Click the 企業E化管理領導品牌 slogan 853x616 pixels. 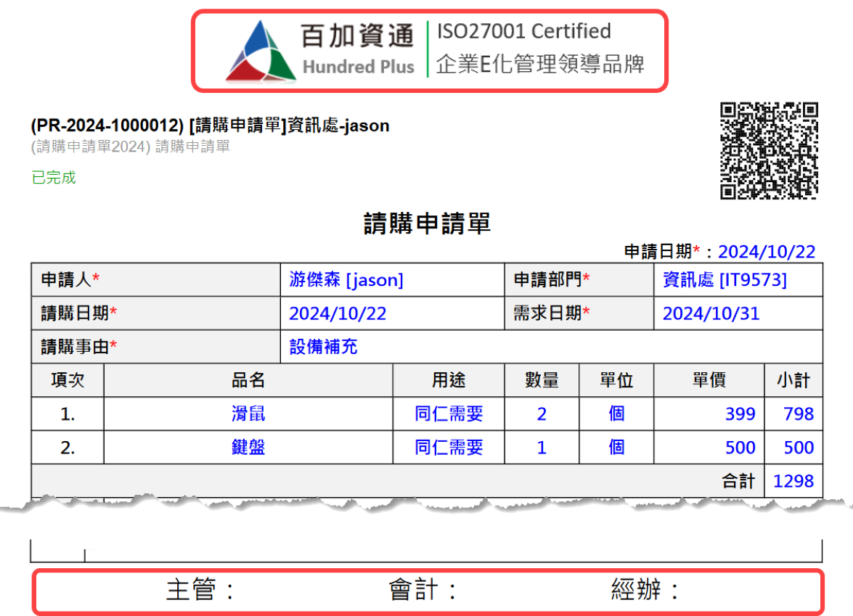pyautogui.click(x=540, y=64)
